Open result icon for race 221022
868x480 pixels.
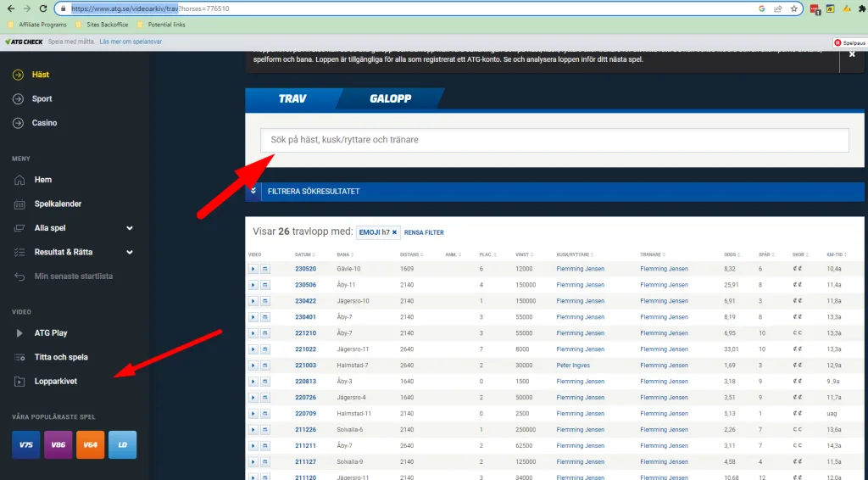click(265, 349)
